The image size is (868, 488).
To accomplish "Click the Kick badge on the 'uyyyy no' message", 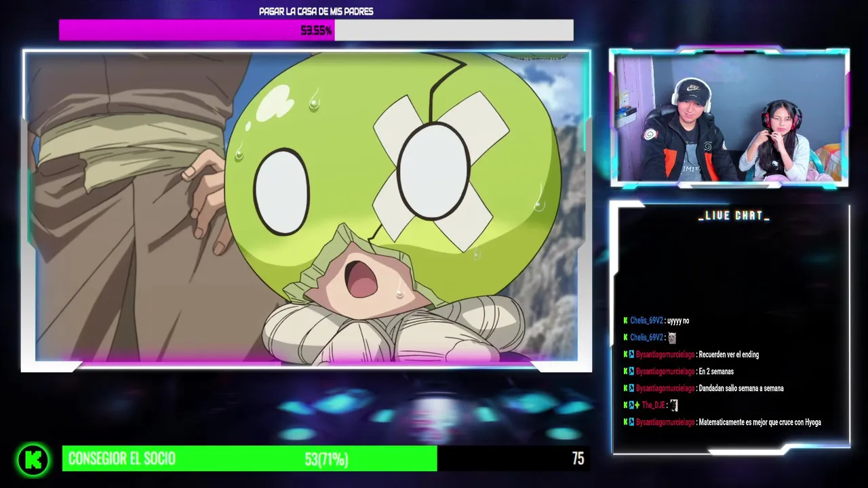I will [625, 321].
